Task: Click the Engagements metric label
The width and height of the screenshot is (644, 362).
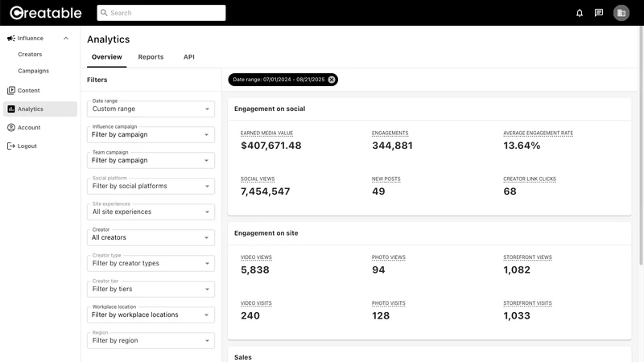Action: click(390, 133)
